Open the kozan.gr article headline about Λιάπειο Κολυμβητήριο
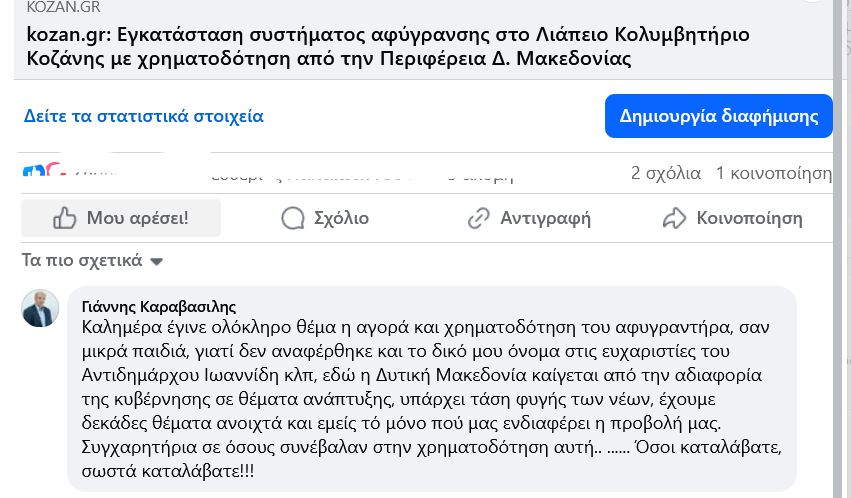Image resolution: width=851 pixels, height=498 pixels. click(x=388, y=46)
